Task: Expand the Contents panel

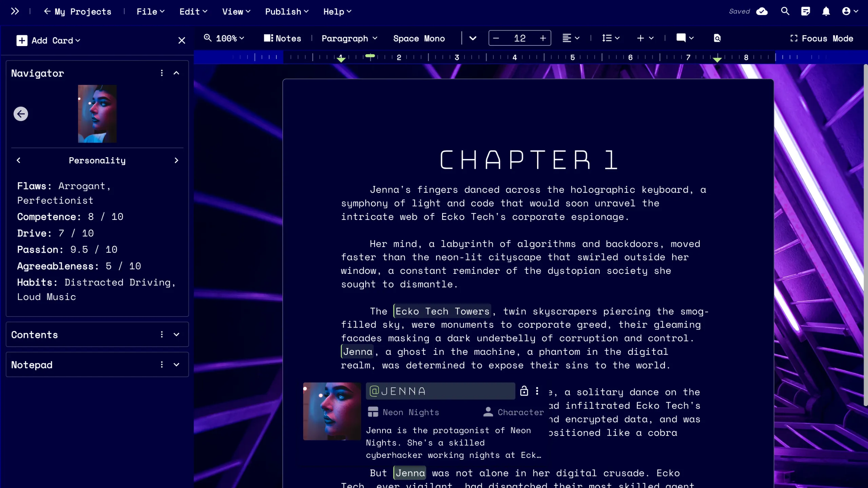Action: [x=176, y=334]
